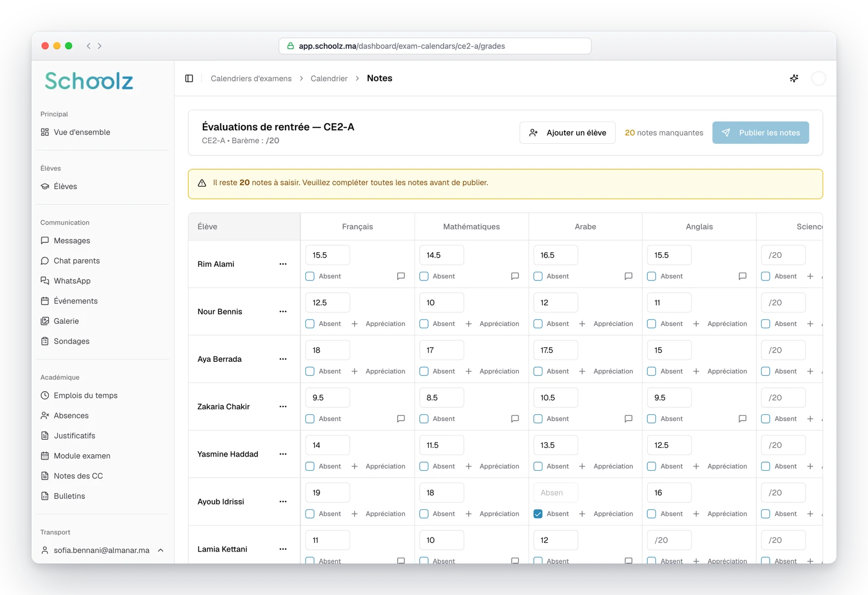
Task: Follow Calendriers d'examens breadcrumb link
Action: (x=251, y=79)
